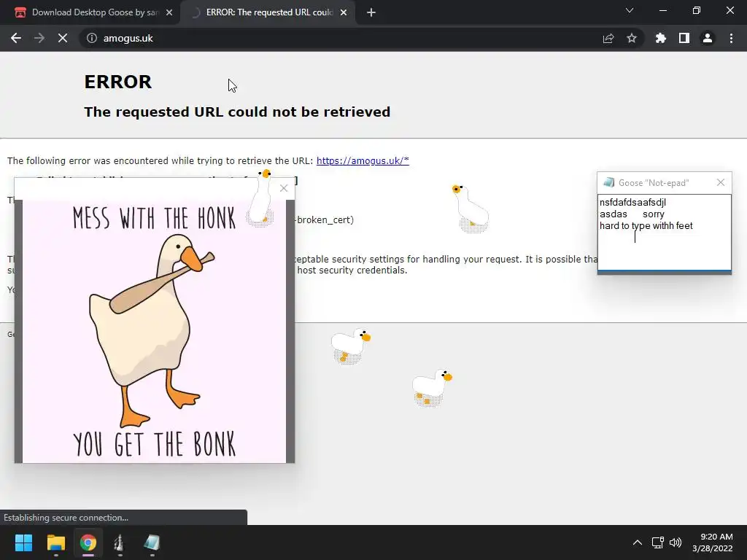The image size is (747, 560).
Task: Open the Extensions puzzle icon
Action: click(661, 38)
